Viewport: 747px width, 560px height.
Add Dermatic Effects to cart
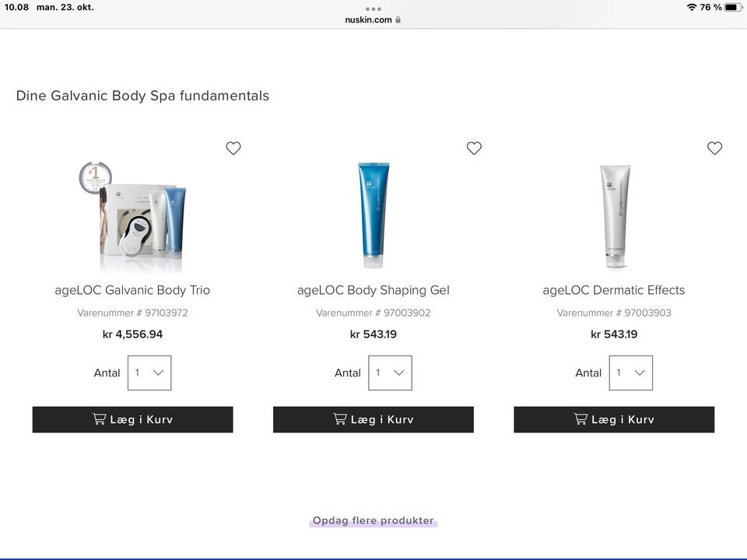(x=614, y=419)
